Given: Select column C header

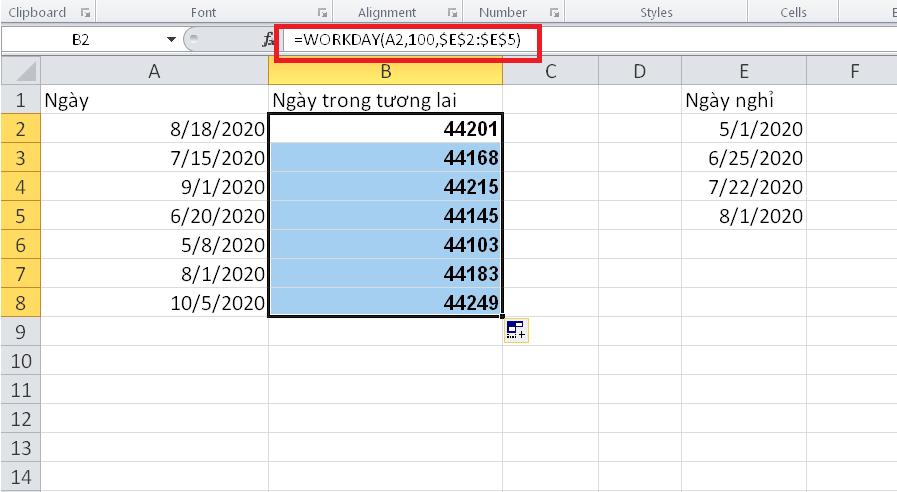Looking at the screenshot, I should pos(551,71).
